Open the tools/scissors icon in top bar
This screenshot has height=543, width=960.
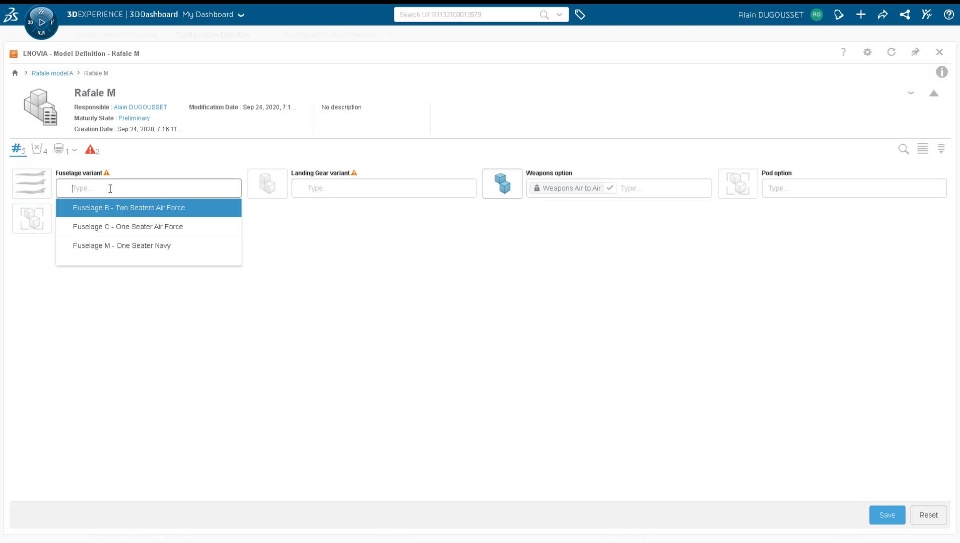[x=927, y=15]
